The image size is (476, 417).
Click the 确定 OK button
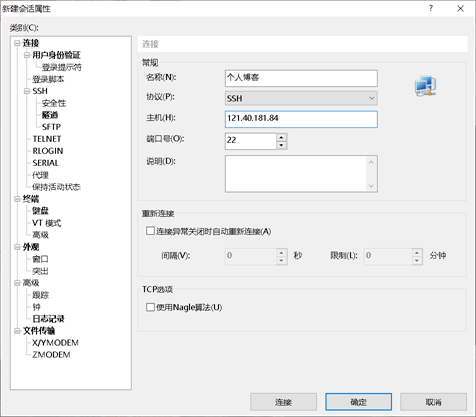click(358, 402)
